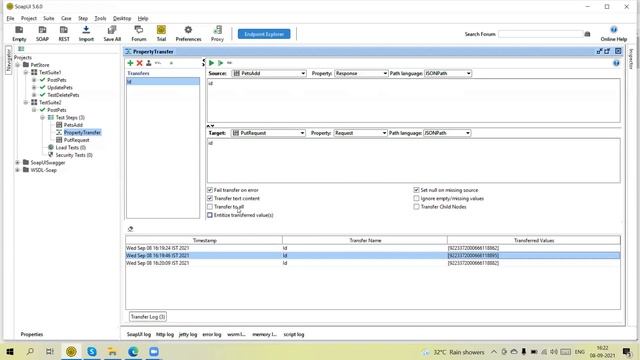
Task: Open Target step dropdown (PutRequest)
Action: pyautogui.click(x=268, y=133)
